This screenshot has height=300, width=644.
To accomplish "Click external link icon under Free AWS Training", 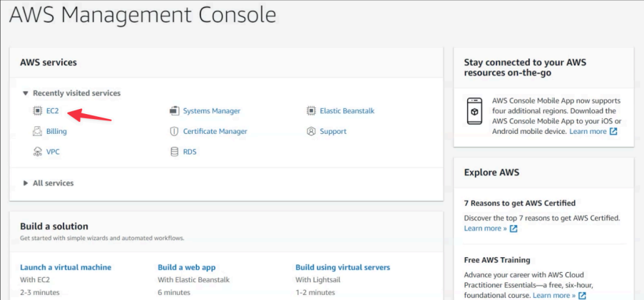I will (x=582, y=296).
